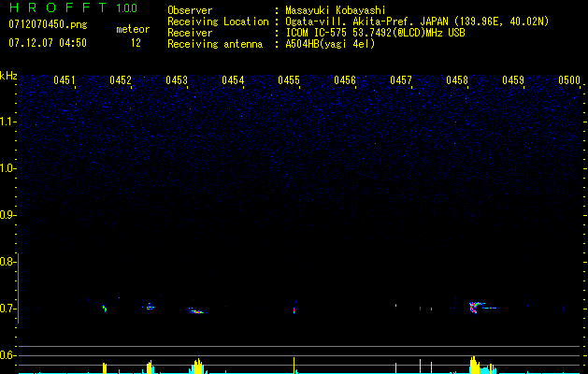Image resolution: width=588 pixels, height=374 pixels.
Task: Click the meteor count value 12
Action: click(136, 43)
